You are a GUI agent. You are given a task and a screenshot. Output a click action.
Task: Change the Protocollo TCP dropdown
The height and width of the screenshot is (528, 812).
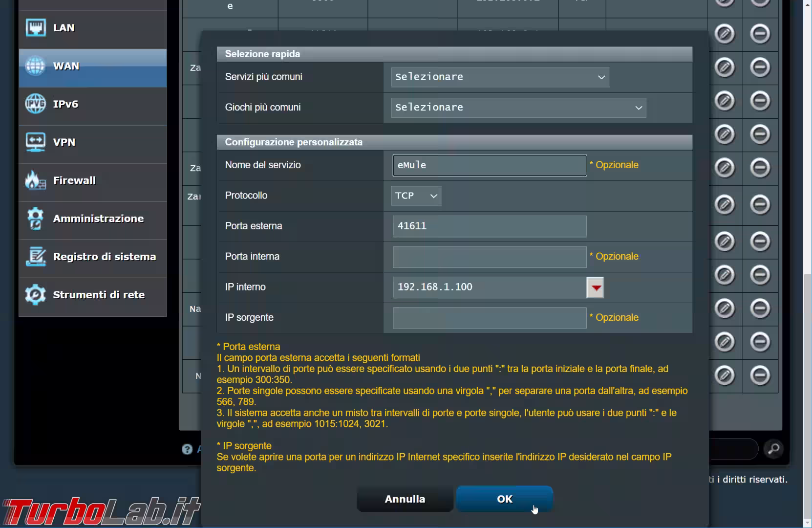[x=416, y=196]
